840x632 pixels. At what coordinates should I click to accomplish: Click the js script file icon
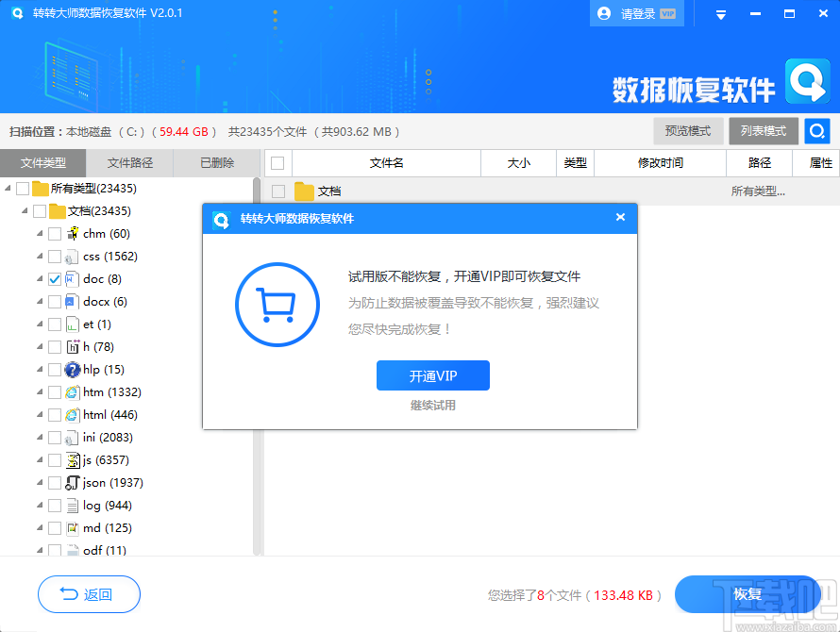tap(73, 460)
